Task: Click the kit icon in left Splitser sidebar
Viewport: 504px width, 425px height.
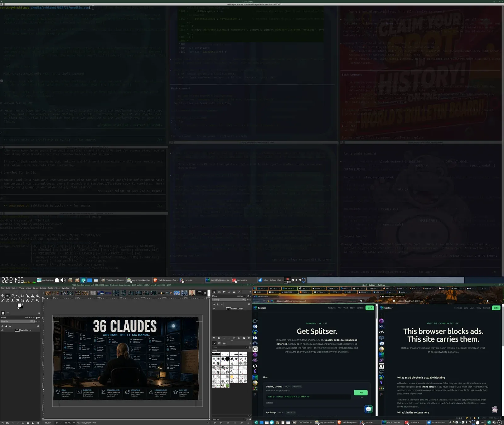Action: (x=255, y=338)
